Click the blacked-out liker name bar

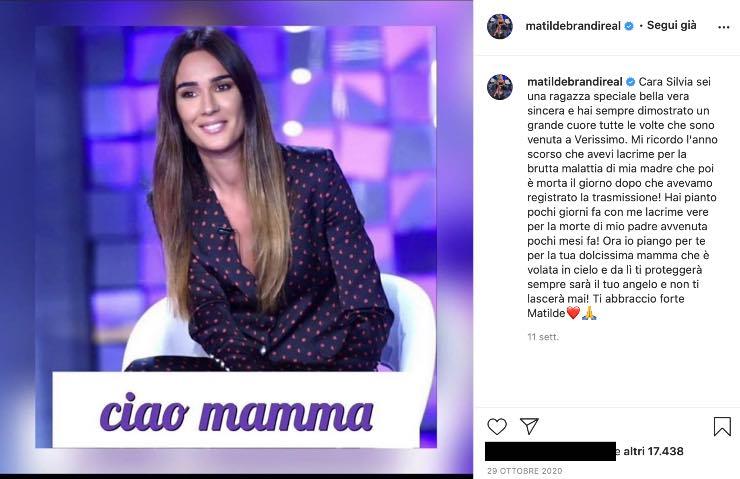click(x=550, y=452)
